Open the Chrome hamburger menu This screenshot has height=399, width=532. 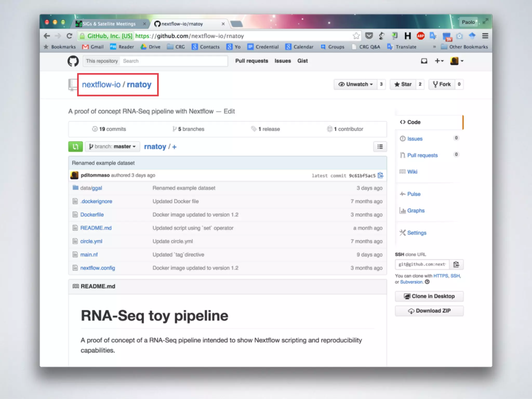[x=485, y=36]
